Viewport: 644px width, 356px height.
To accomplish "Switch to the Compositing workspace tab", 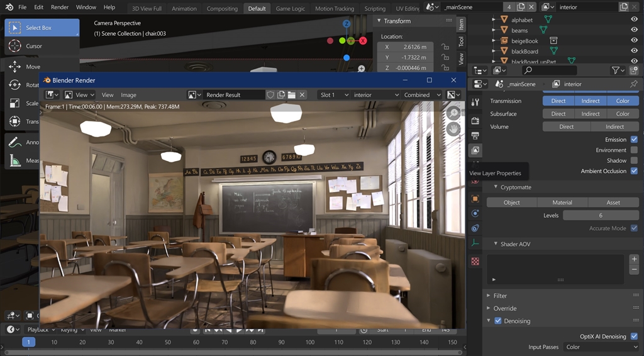I will click(x=222, y=9).
